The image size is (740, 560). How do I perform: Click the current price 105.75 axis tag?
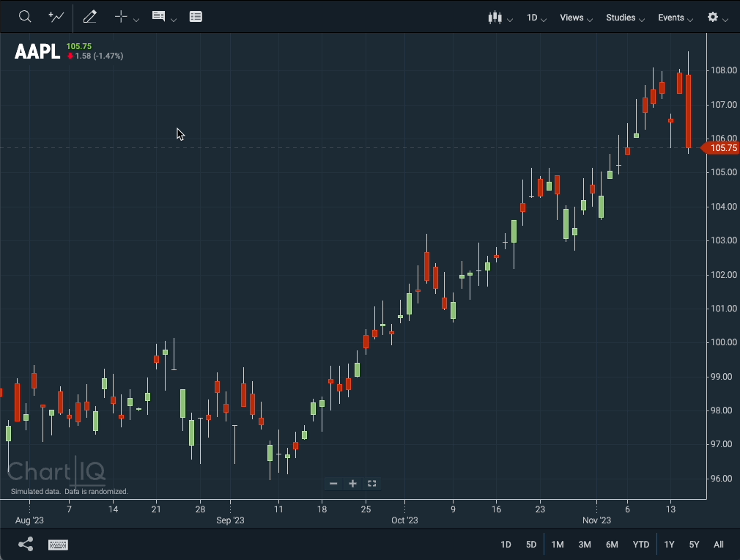pyautogui.click(x=721, y=148)
